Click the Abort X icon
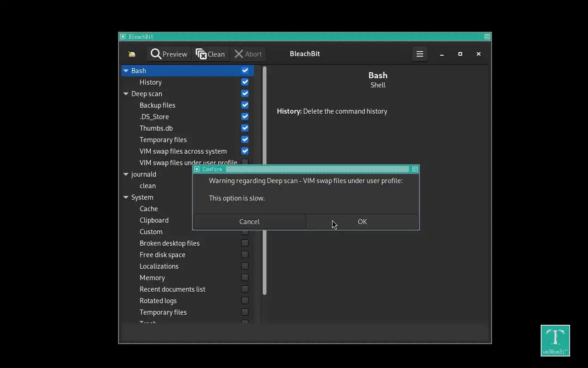Image resolution: width=588 pixels, height=368 pixels. click(x=239, y=54)
